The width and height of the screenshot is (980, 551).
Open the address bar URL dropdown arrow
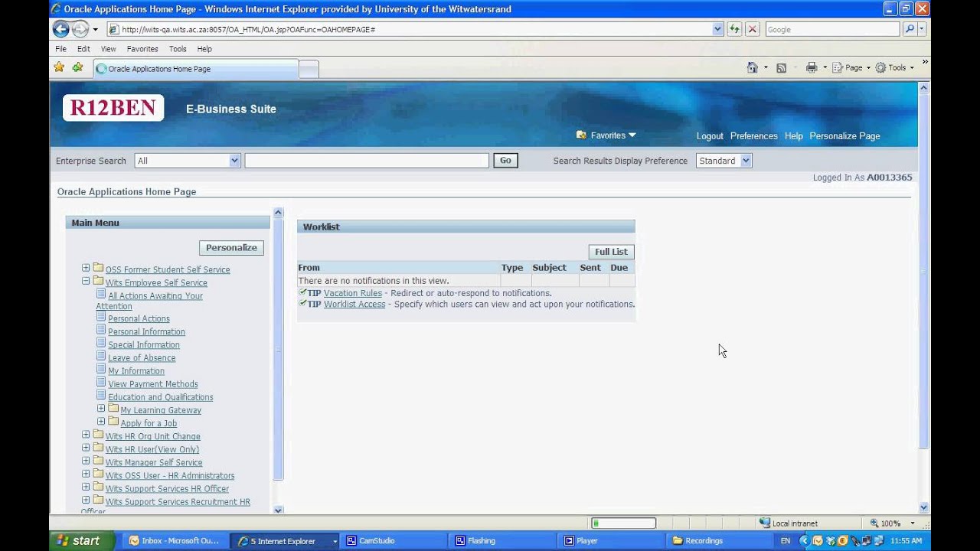[x=717, y=29]
